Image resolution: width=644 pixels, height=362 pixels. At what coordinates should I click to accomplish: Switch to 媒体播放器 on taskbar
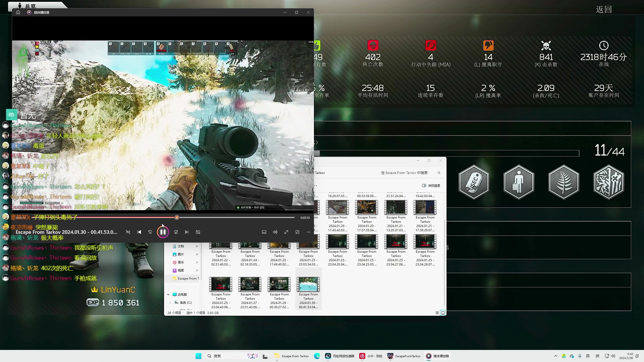(x=437, y=356)
